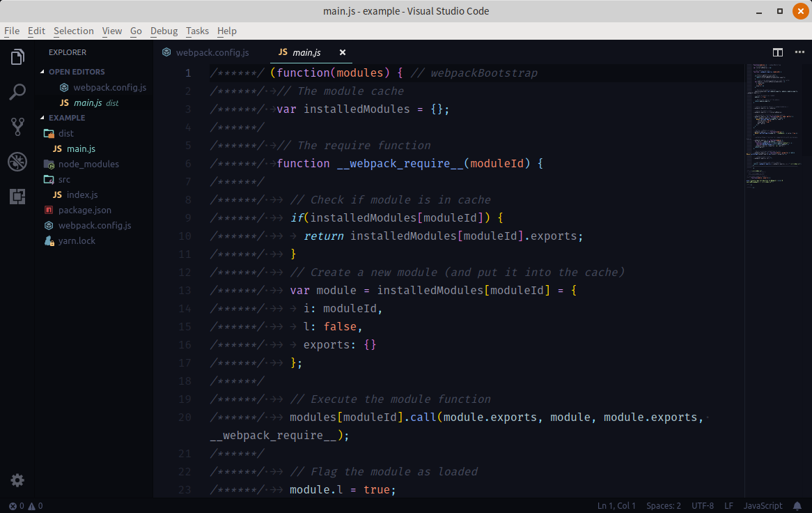812x513 pixels.
Task: Open the Search view icon
Action: 17,92
